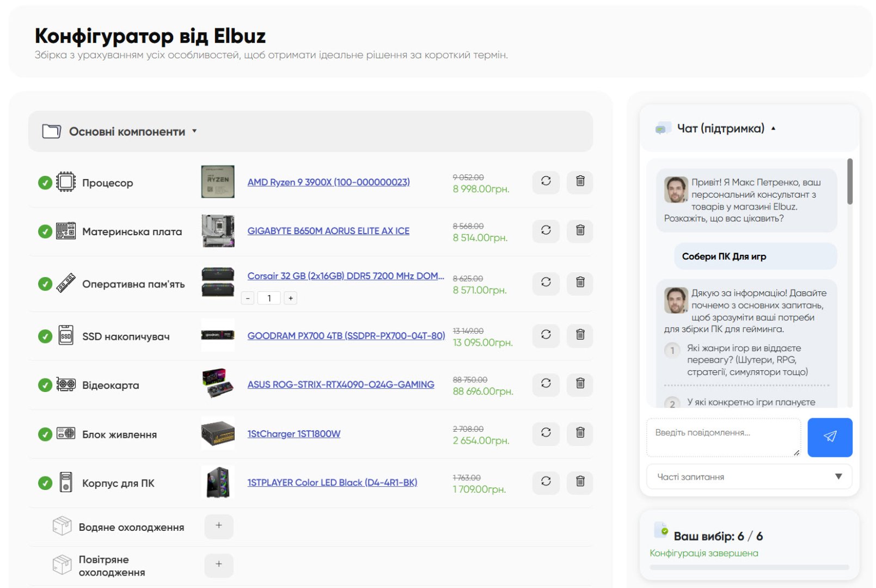Open 1STPLAYER Color LED Black link
This screenshot has width=876, height=588.
[x=332, y=482]
